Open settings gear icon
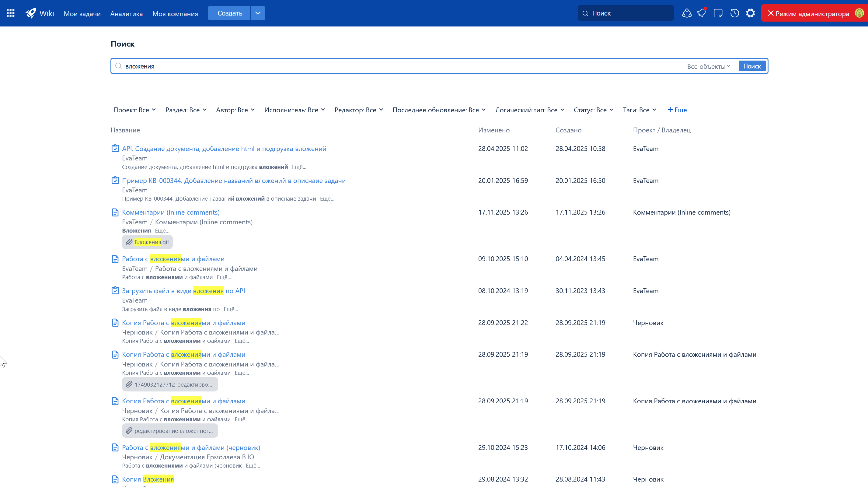This screenshot has height=498, width=868. tap(750, 13)
